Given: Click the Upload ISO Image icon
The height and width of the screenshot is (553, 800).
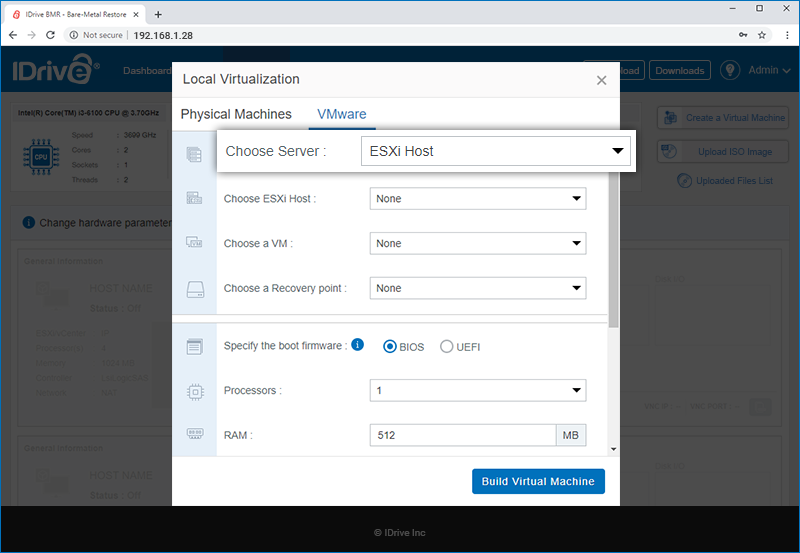Looking at the screenshot, I should coord(669,152).
